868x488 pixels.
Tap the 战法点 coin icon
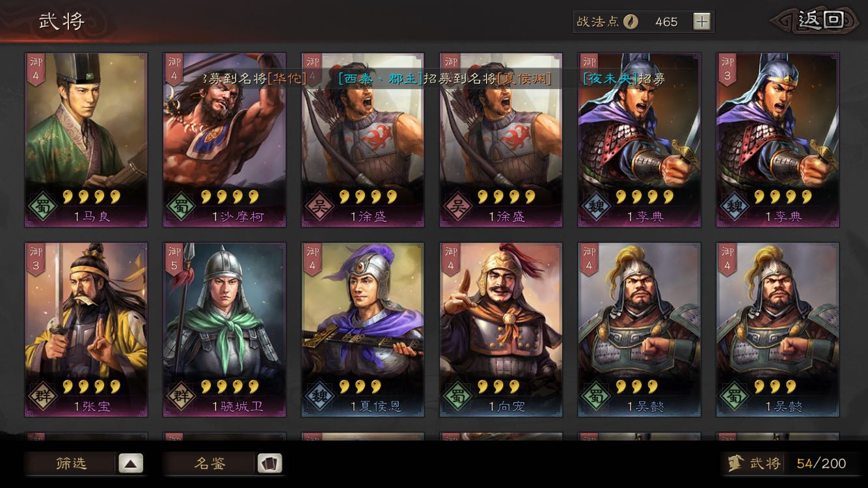631,21
